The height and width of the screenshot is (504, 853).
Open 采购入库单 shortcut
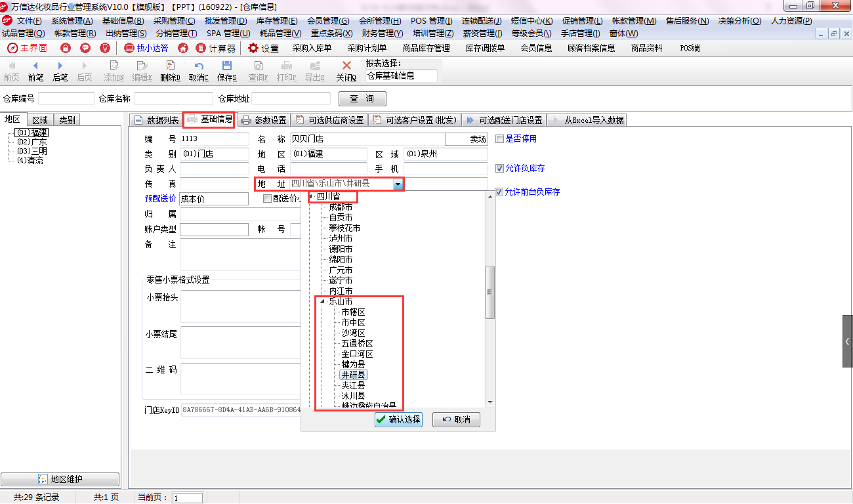[312, 48]
